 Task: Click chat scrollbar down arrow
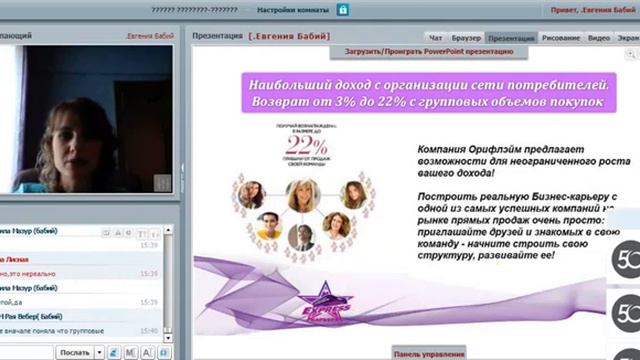coord(168,338)
